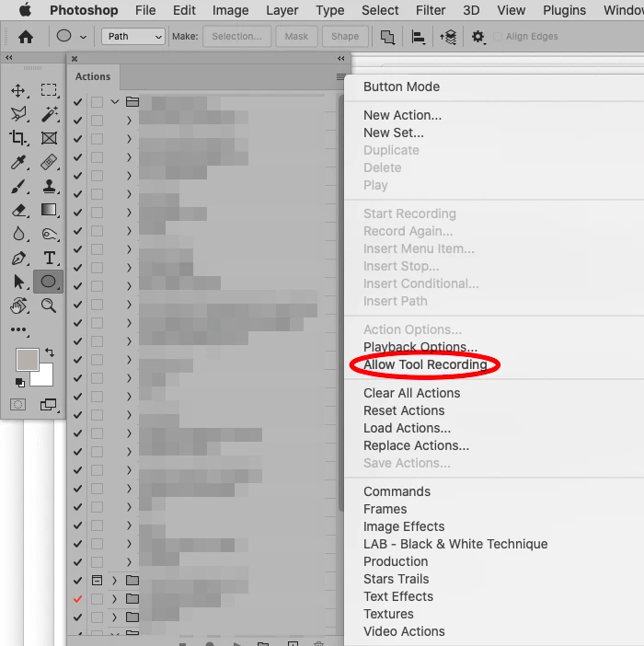The width and height of the screenshot is (644, 646).
Task: Reset default foreground and background colors
Action: (x=19, y=383)
